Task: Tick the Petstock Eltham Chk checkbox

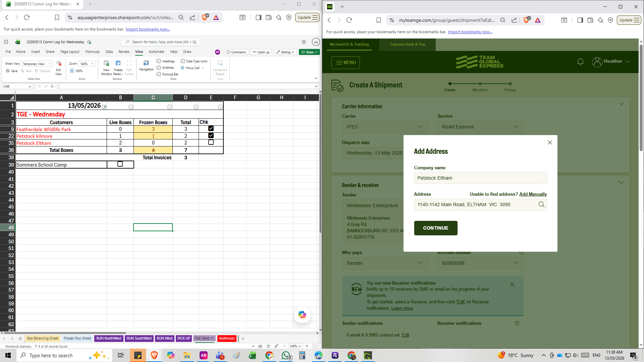Action: (211, 142)
